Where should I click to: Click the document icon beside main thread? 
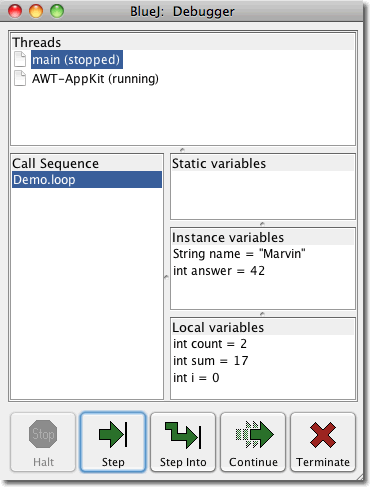click(20, 59)
